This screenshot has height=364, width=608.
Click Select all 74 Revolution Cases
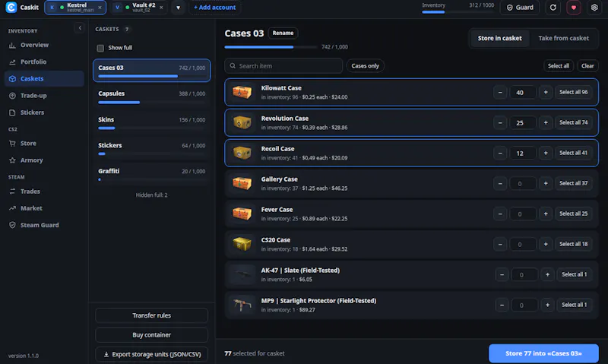573,122
